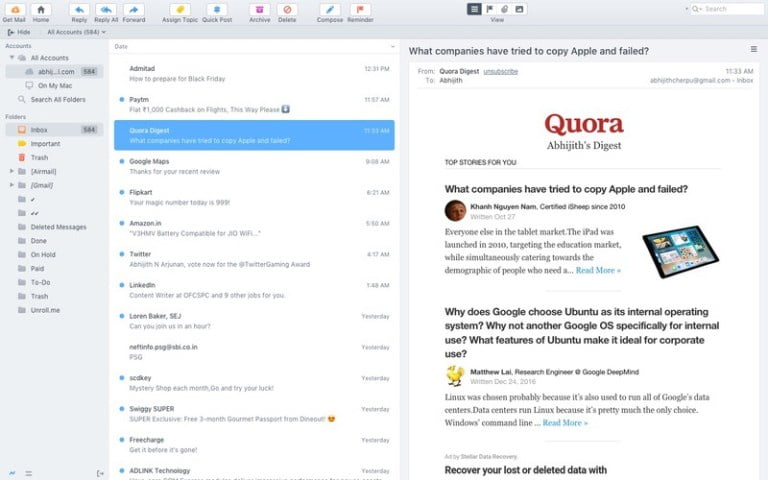Open the Google Maps review email
Screen dimensions: 768x480
[254, 166]
